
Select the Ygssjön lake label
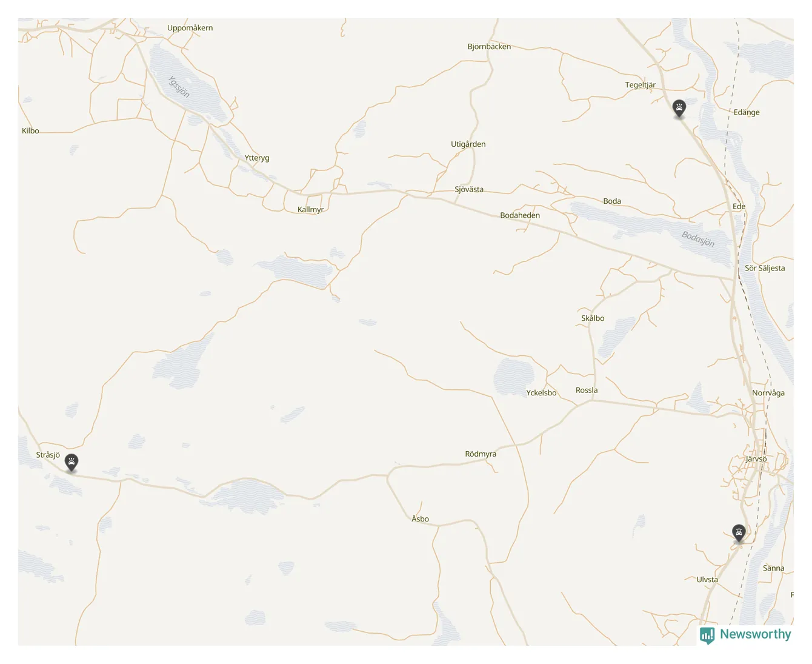pos(179,87)
